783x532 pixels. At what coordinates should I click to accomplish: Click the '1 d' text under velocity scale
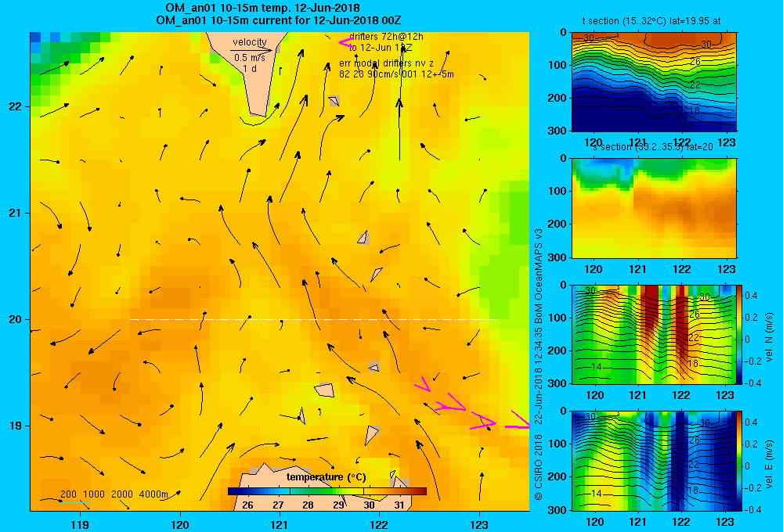click(x=250, y=68)
